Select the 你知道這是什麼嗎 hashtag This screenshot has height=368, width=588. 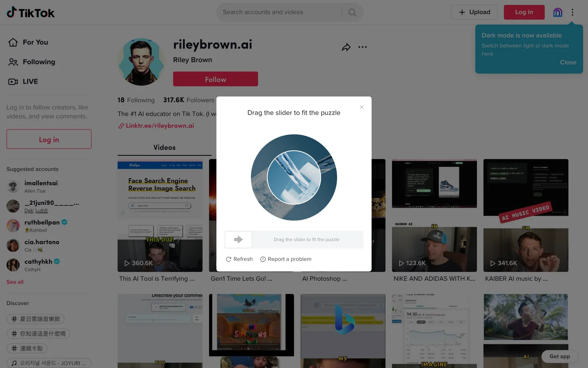tap(38, 334)
